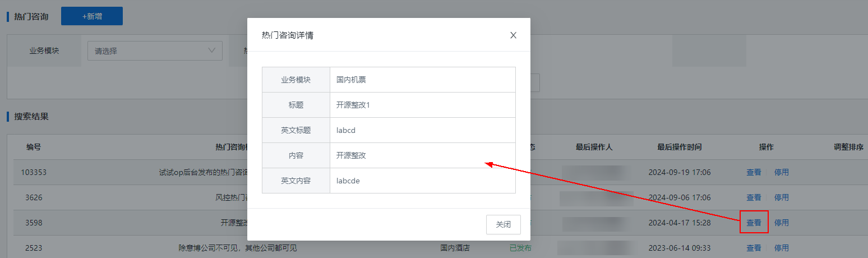868x258 pixels.
Task: Click 查看 for record 2523
Action: pos(754,248)
